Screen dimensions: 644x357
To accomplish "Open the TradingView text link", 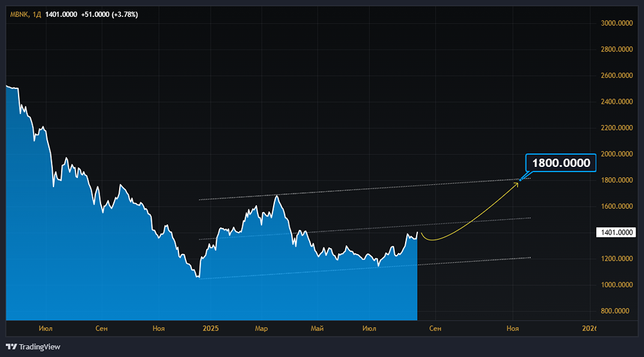I will click(39, 347).
